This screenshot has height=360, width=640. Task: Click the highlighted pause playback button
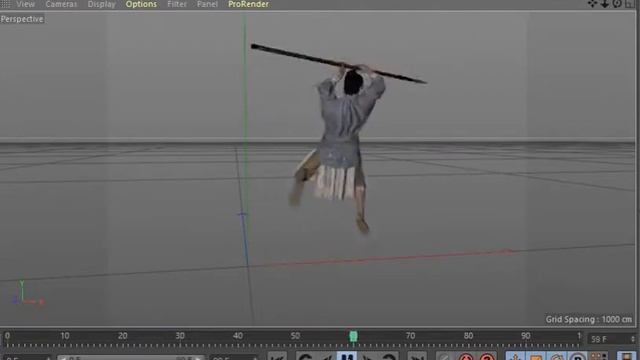(x=347, y=356)
